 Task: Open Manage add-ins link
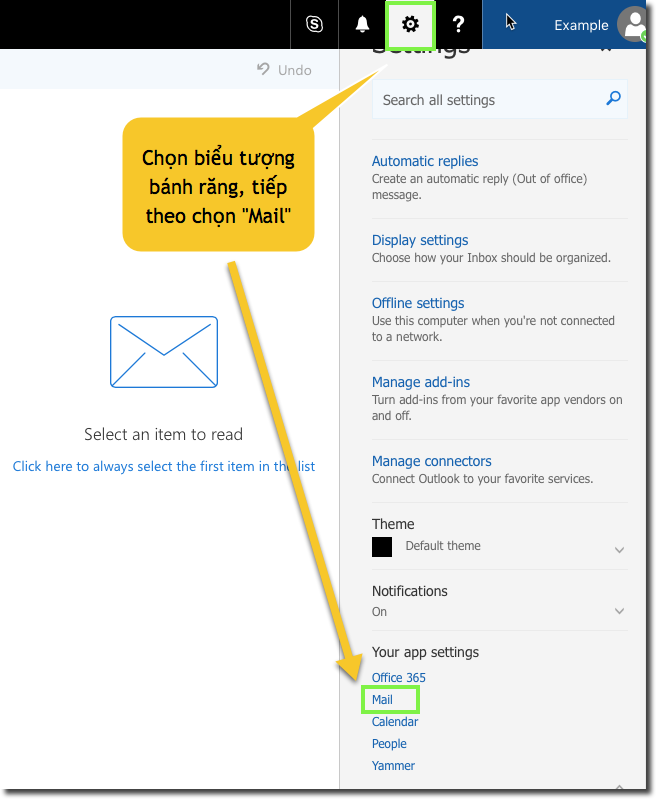[x=421, y=382]
